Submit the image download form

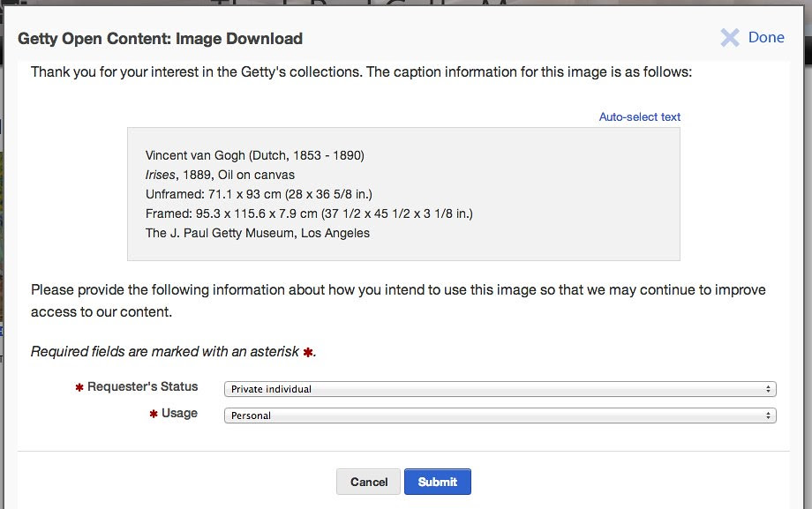(x=438, y=482)
